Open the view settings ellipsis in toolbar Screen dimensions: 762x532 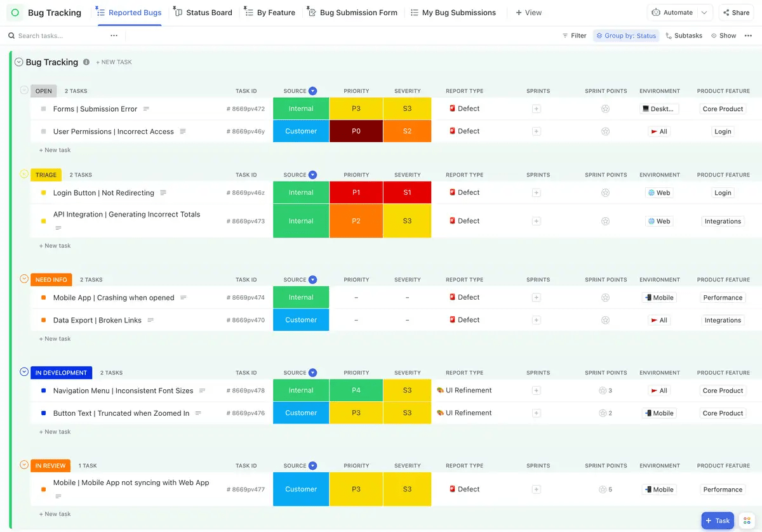748,36
